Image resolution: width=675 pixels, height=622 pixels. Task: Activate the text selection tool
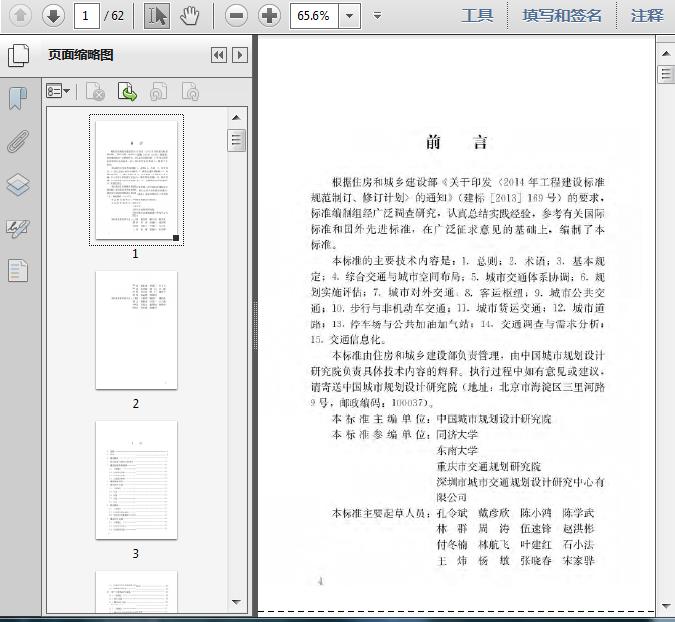(157, 15)
